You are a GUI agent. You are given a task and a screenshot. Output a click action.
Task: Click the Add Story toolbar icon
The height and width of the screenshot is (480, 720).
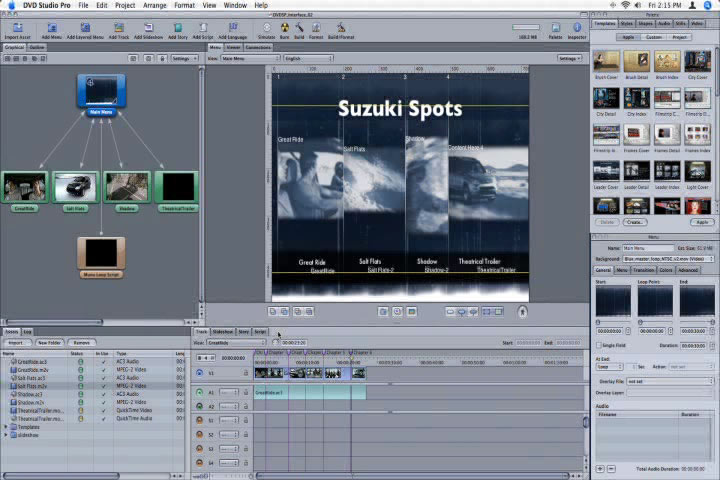178,28
